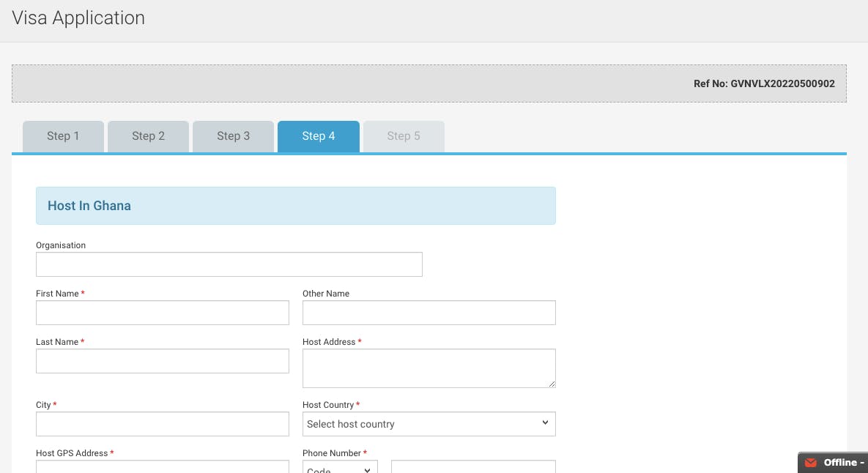Screen dimensions: 868x473
Task: Click the Phone Number input box
Action: (473, 467)
